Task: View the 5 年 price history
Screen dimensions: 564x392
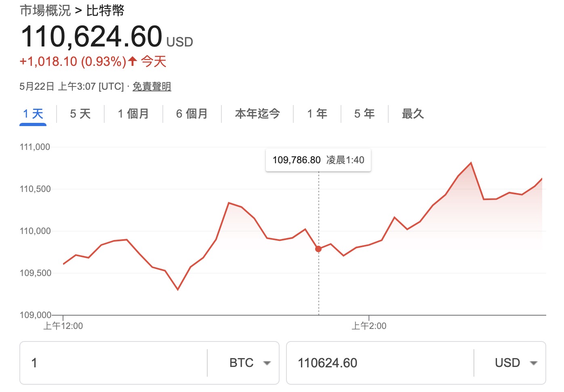Action: [364, 114]
